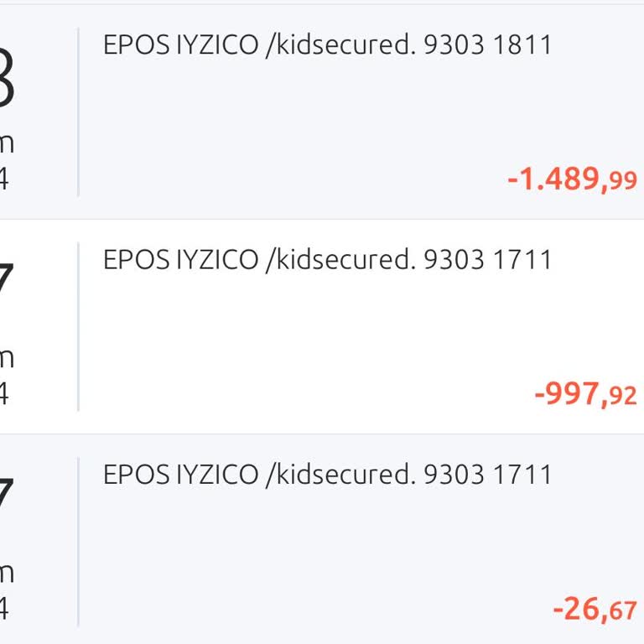Click the -26,67 transaction amount
Screen dimensions: 644x644
pyautogui.click(x=595, y=609)
